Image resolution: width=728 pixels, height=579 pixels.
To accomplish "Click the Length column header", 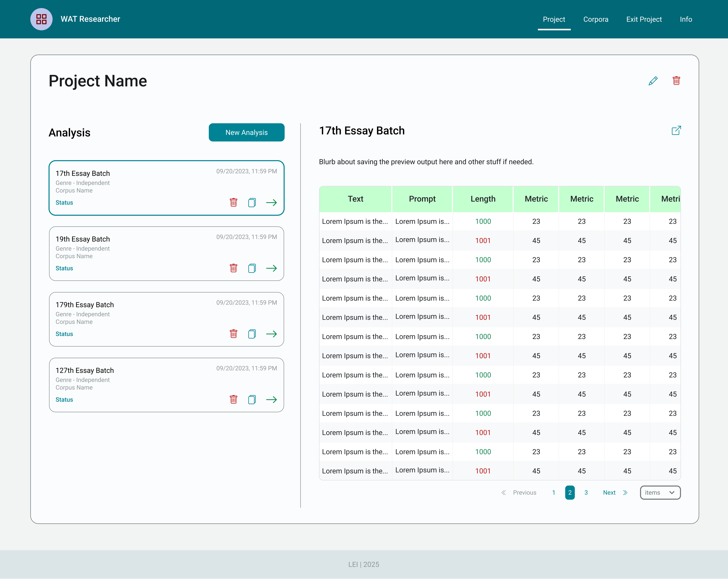I will [x=483, y=199].
